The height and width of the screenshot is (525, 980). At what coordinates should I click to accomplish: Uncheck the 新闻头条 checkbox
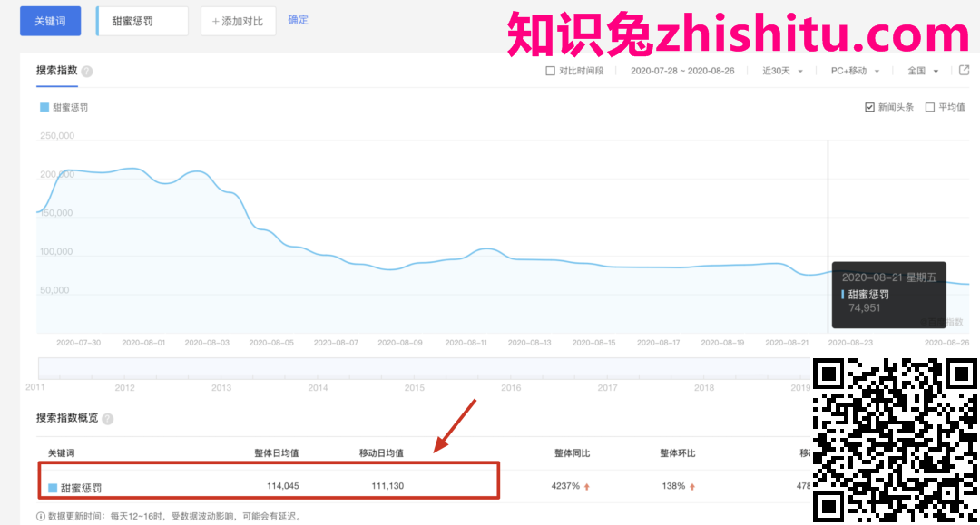[x=869, y=107]
